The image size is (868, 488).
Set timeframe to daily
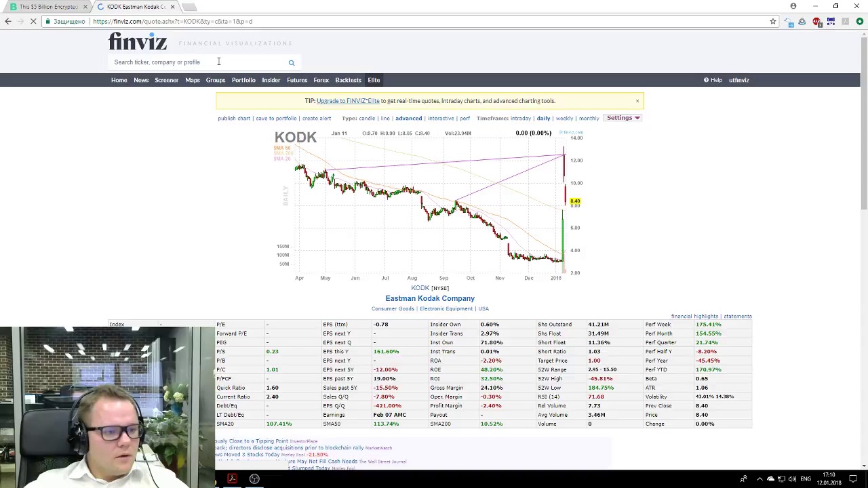(543, 119)
